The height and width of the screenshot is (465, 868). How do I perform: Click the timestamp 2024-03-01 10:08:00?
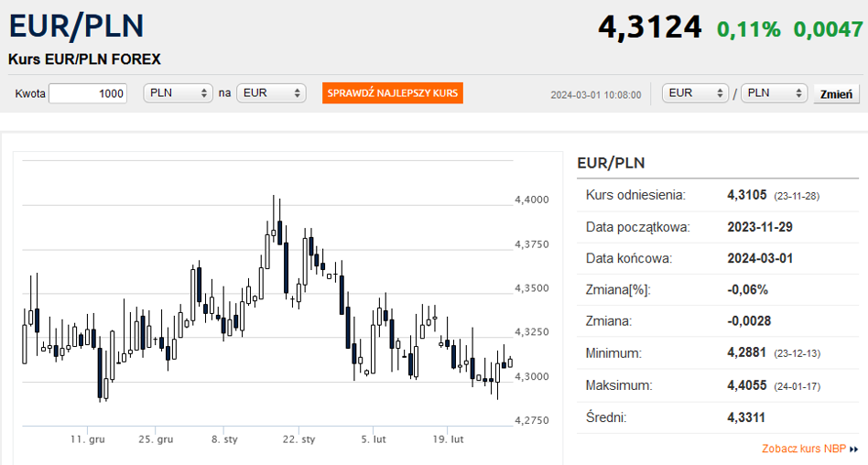(596, 95)
